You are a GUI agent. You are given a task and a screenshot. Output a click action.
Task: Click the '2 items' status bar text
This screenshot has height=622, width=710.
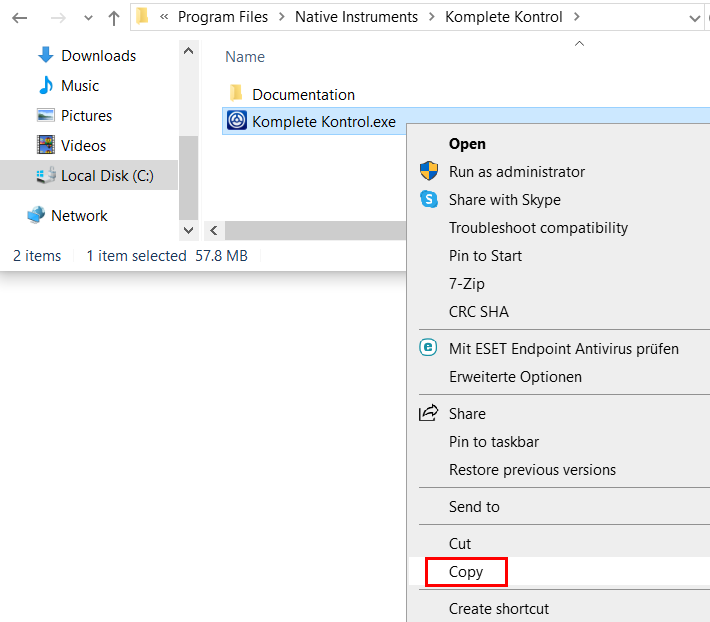point(37,256)
